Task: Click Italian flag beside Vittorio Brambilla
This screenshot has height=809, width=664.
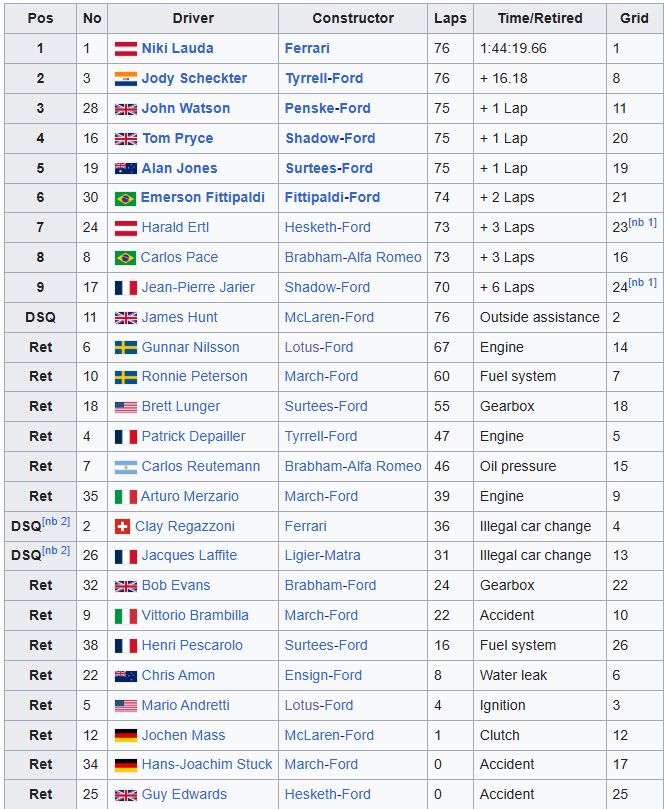Action: pos(125,616)
